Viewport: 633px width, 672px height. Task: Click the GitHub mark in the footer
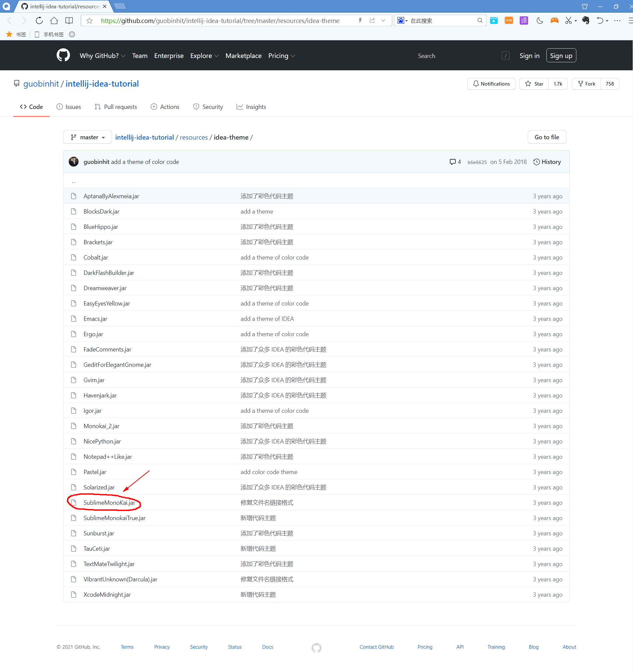(316, 647)
